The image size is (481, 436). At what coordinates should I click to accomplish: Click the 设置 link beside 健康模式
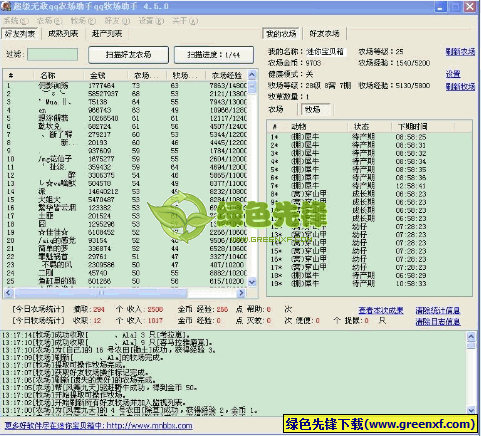(x=453, y=74)
